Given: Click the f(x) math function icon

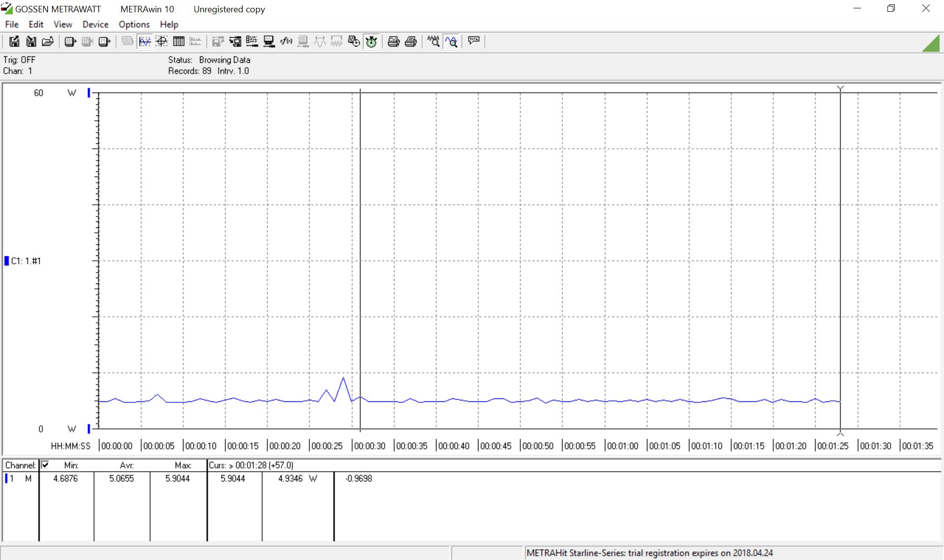Looking at the screenshot, I should (286, 42).
